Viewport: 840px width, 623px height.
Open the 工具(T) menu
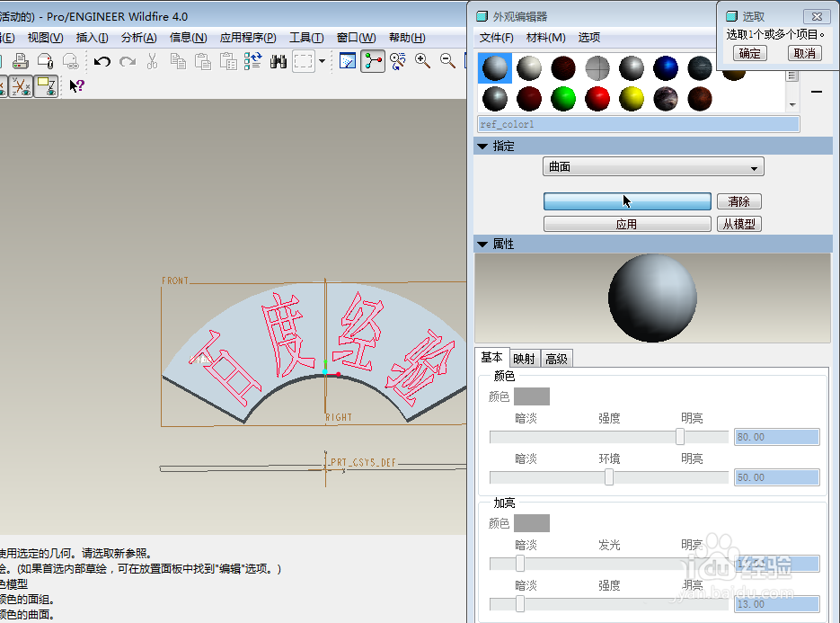click(306, 38)
